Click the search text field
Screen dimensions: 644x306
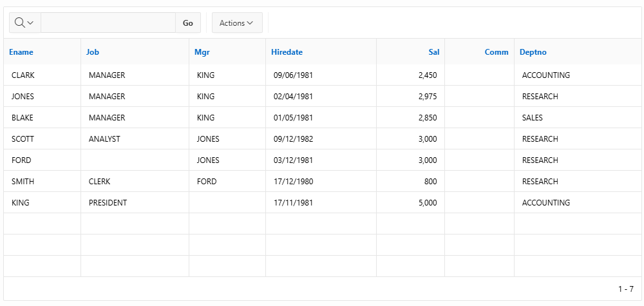pyautogui.click(x=108, y=23)
